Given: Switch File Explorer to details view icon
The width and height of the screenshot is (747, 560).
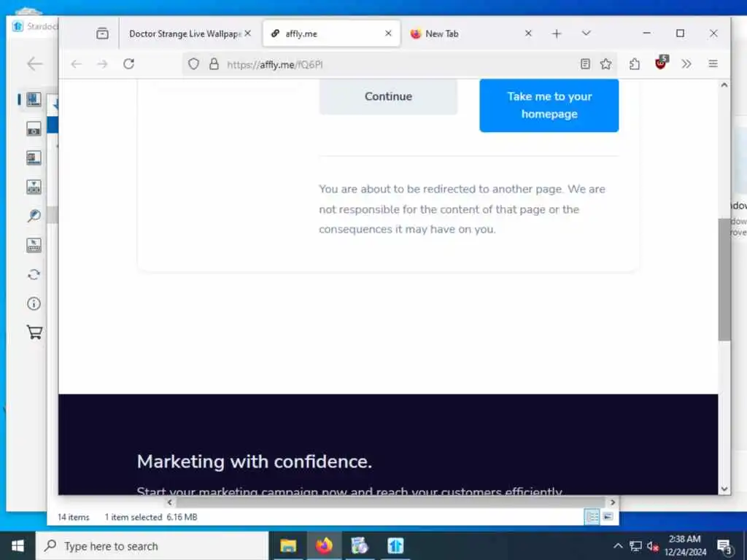Looking at the screenshot, I should [x=592, y=517].
